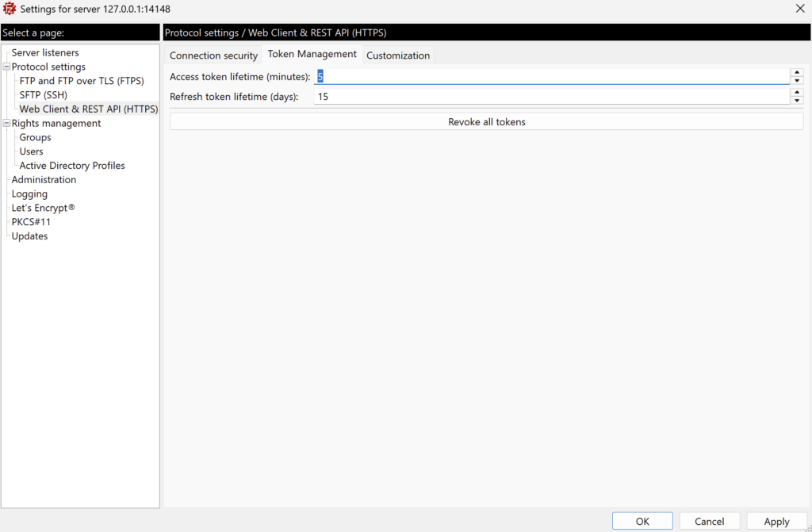Open the Groups page

coord(35,137)
